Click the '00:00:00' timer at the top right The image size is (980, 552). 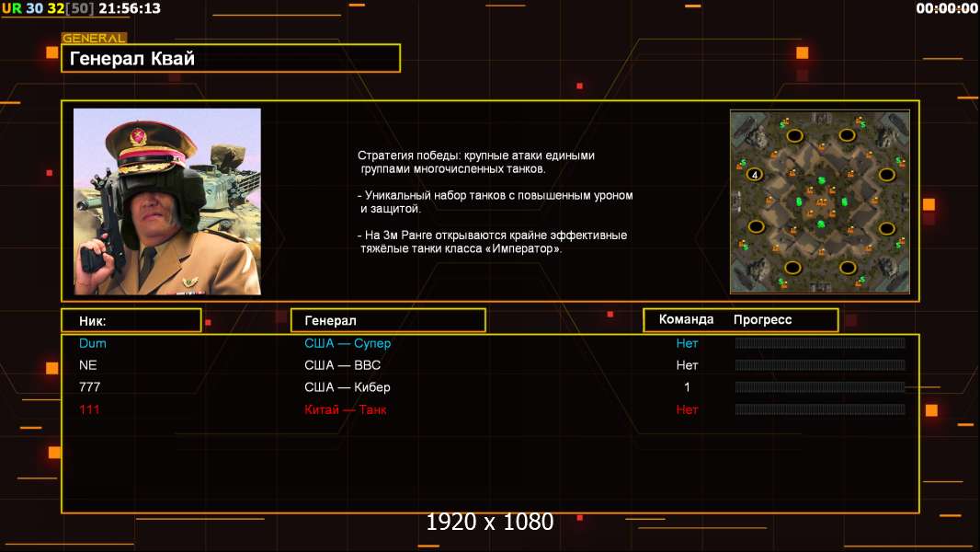(946, 9)
